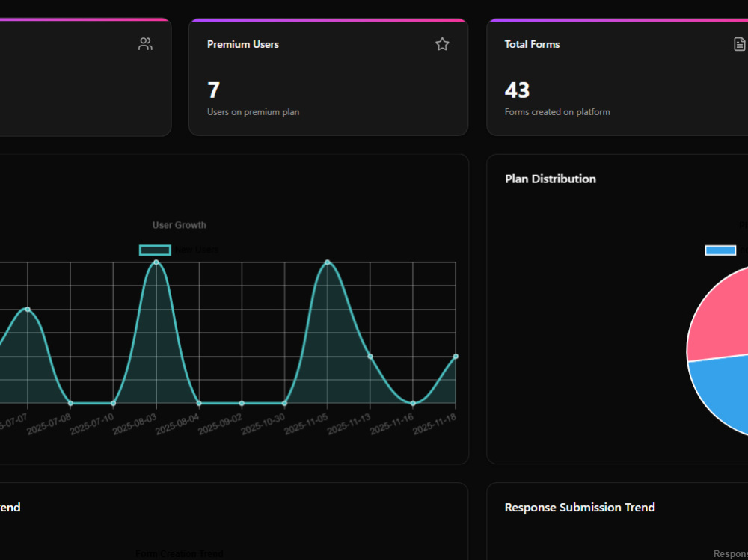
Task: Click the 2025-07-08 data point
Action: pyautogui.click(x=70, y=403)
